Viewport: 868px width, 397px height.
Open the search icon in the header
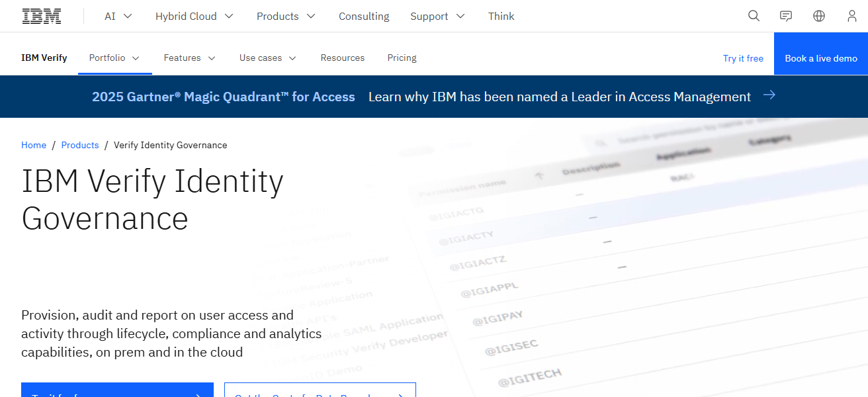click(x=754, y=15)
